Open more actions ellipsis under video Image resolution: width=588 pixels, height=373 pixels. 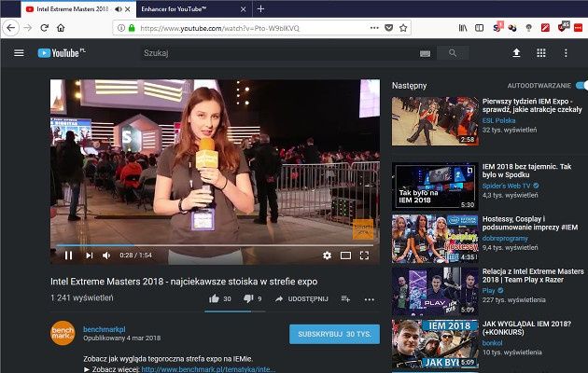tap(369, 299)
